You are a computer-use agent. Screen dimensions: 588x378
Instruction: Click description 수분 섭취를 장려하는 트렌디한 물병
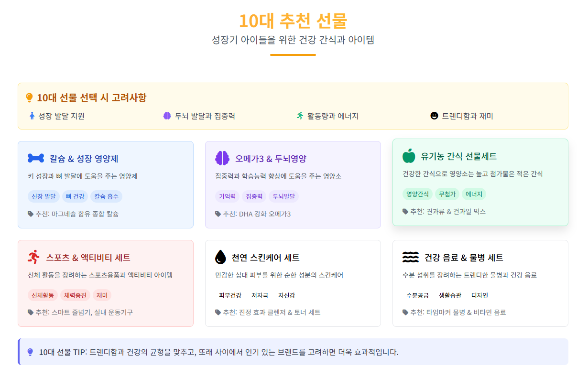469,275
